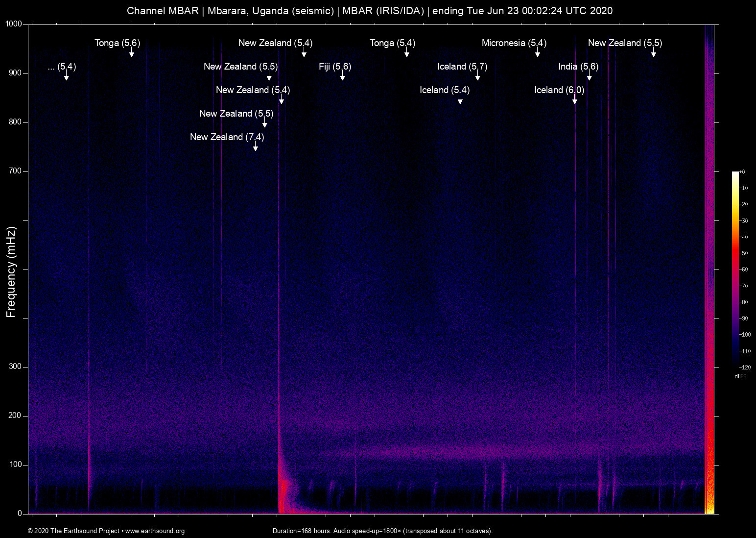Click the Frequency (mHz) axis label
The width and height of the screenshot is (756, 538).
(x=11, y=272)
